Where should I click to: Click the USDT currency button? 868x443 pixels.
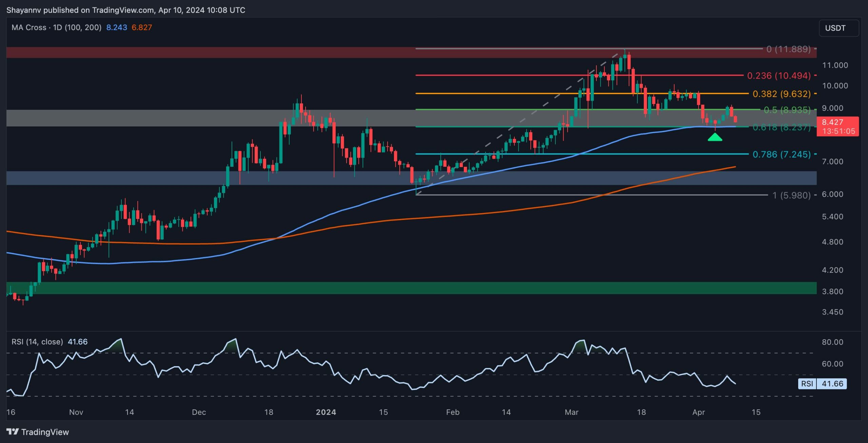839,28
